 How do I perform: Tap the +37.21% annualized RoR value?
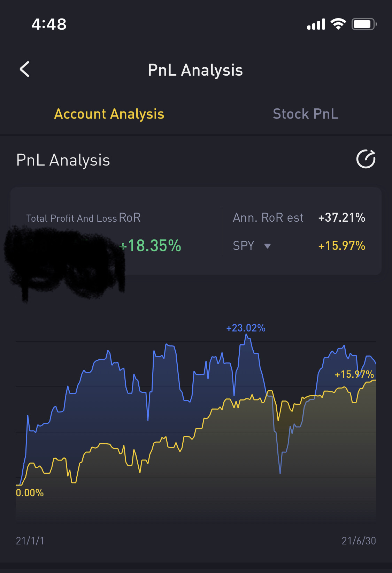coord(342,217)
